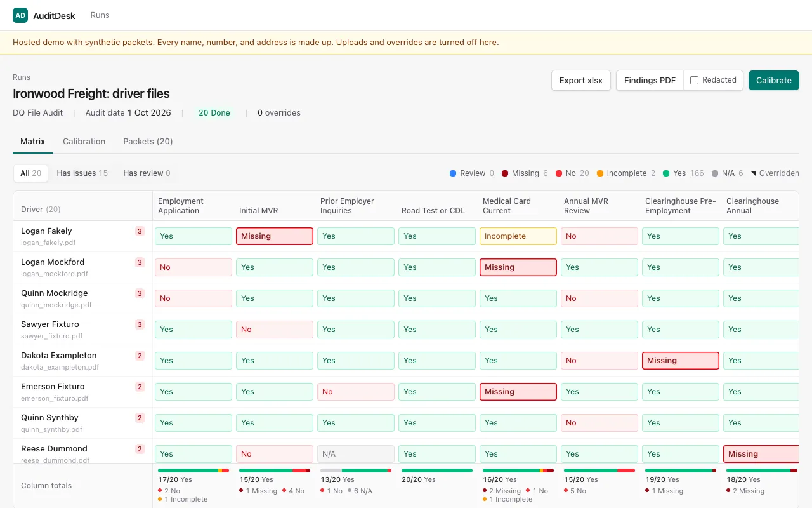
Task: Select the Logan Mockford driver name
Action: click(x=53, y=262)
